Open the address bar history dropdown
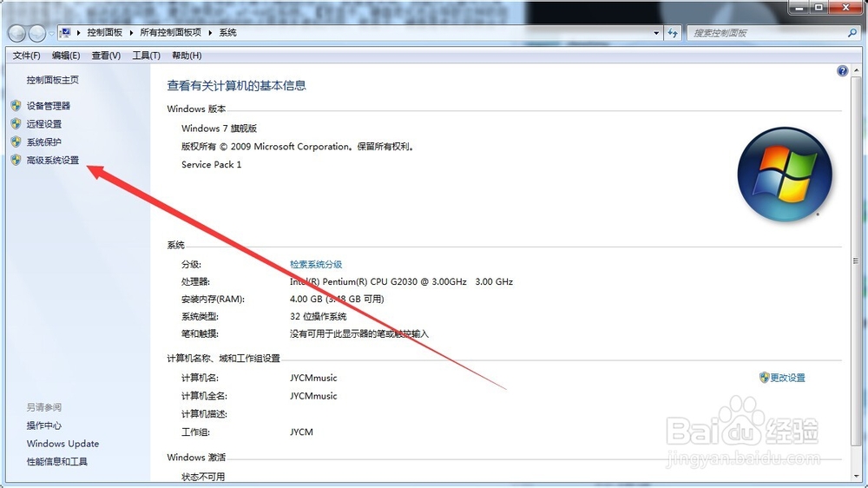Viewport: 868px width, 488px height. [x=656, y=33]
